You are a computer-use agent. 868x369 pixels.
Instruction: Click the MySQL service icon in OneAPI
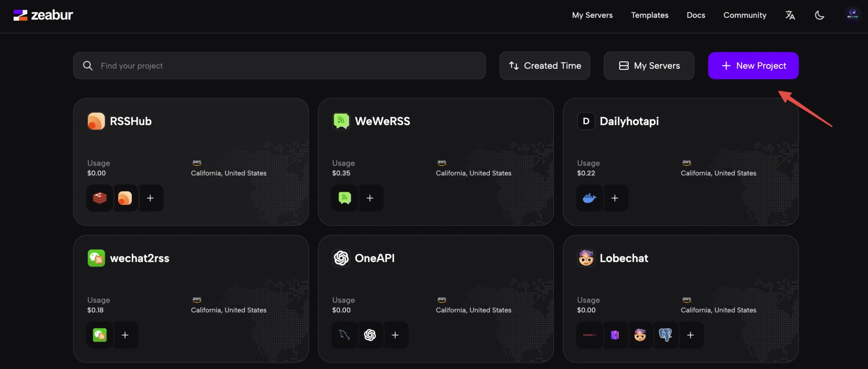coord(344,335)
